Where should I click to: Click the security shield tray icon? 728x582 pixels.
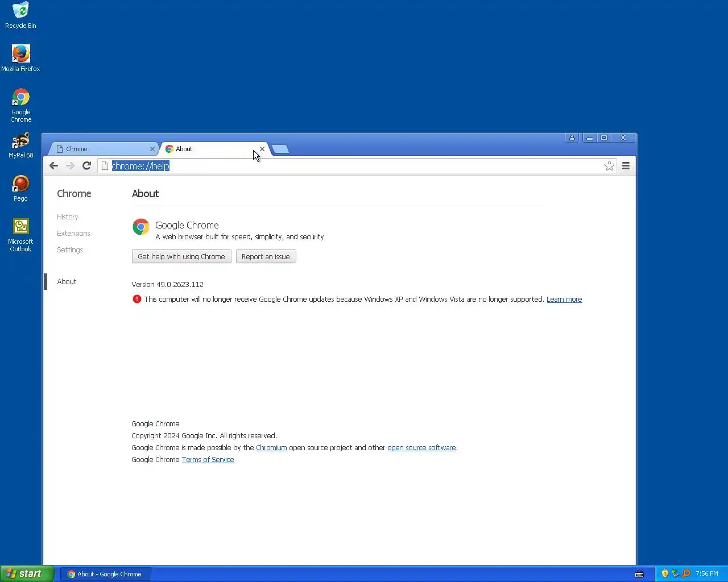tap(665, 573)
